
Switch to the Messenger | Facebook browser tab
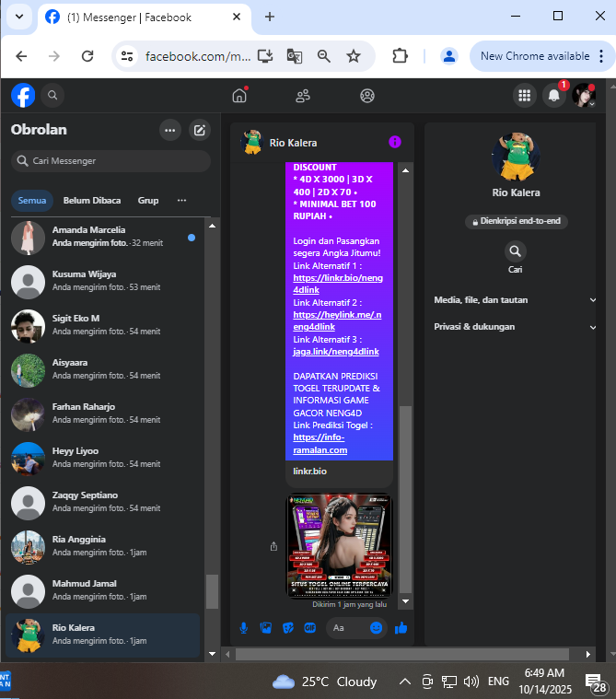pyautogui.click(x=145, y=17)
